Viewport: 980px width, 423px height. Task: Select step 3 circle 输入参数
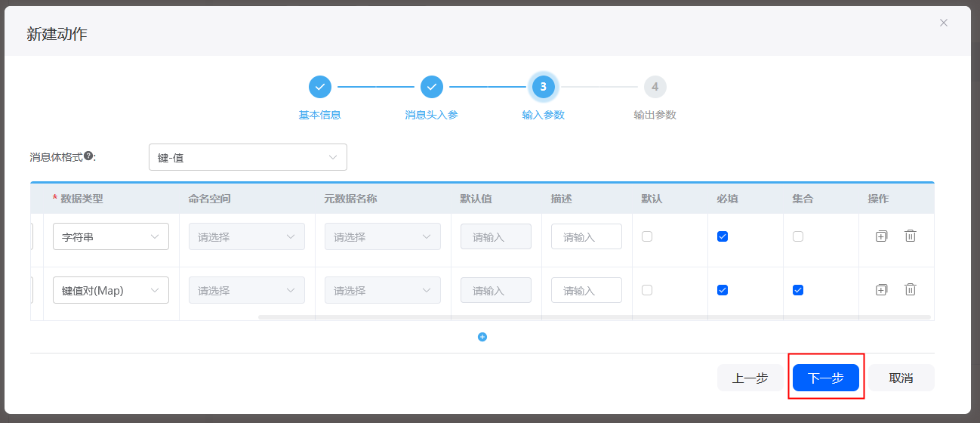click(x=544, y=87)
